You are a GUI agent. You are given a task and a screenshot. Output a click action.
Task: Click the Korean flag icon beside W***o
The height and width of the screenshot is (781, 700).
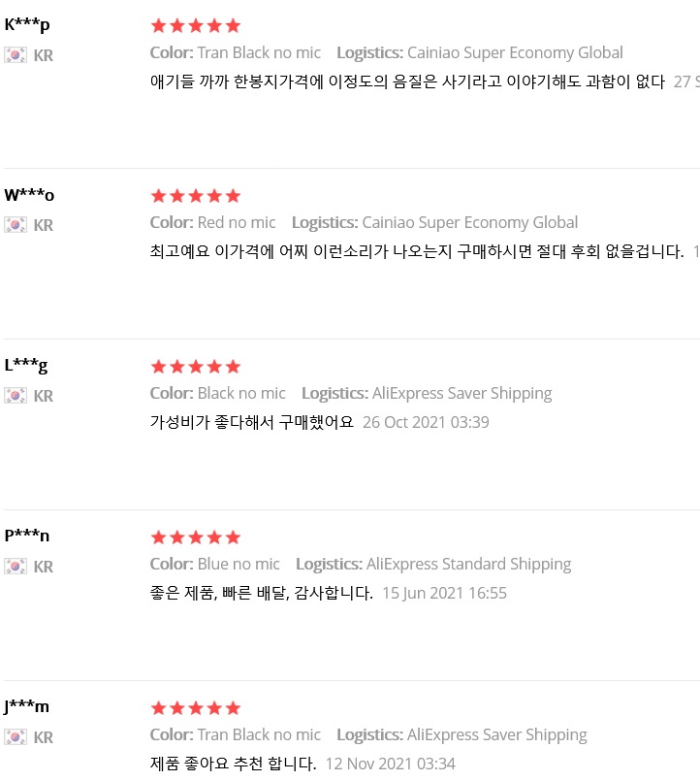[x=16, y=225]
